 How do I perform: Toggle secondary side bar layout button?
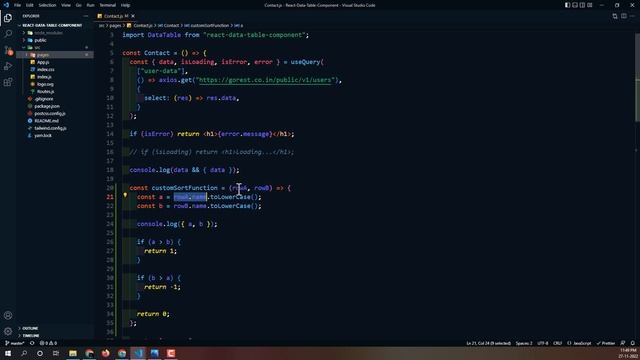[582, 5]
